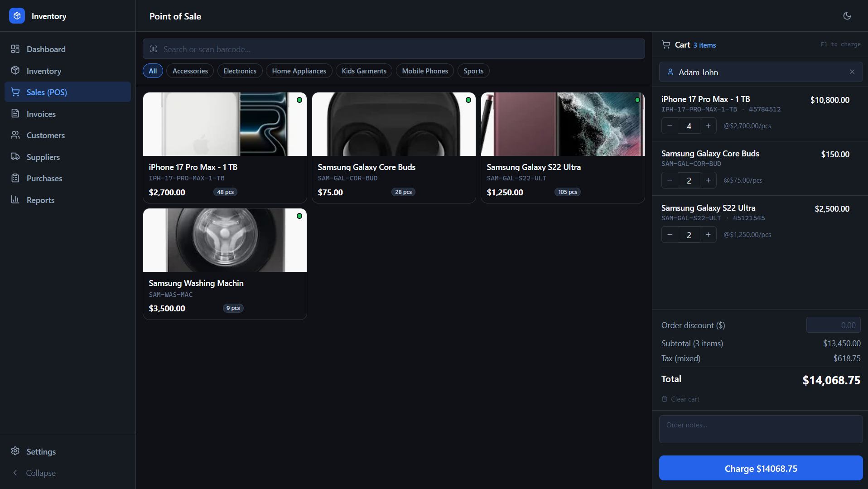Screen dimensions: 868x489
Task: Click the 9 pcs stock badge
Action: (233, 308)
